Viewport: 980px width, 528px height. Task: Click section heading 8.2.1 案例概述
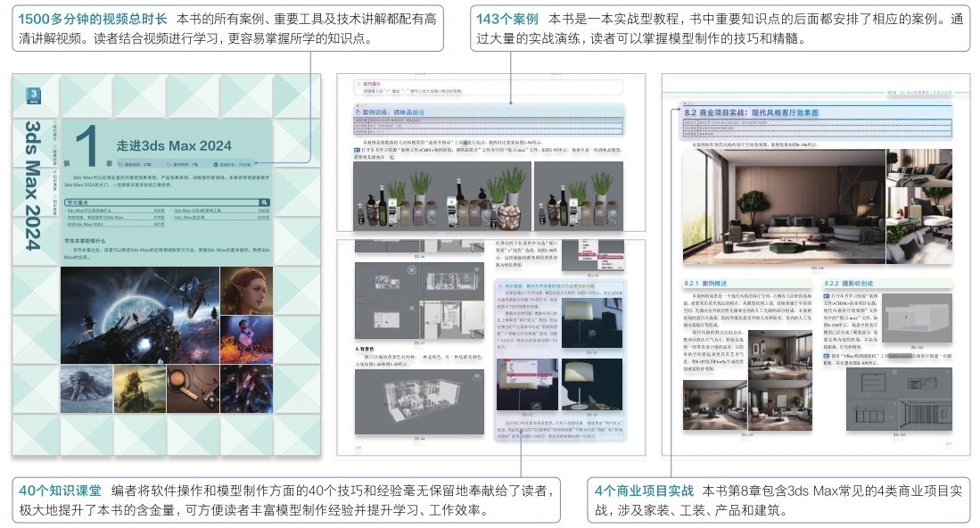tap(705, 283)
